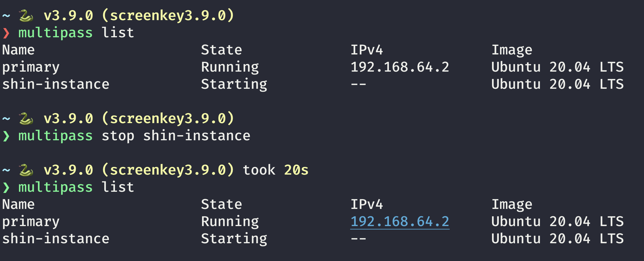The height and width of the screenshot is (261, 644).
Task: Open the underlined 192.168.64.2 IP link
Action: click(x=400, y=222)
